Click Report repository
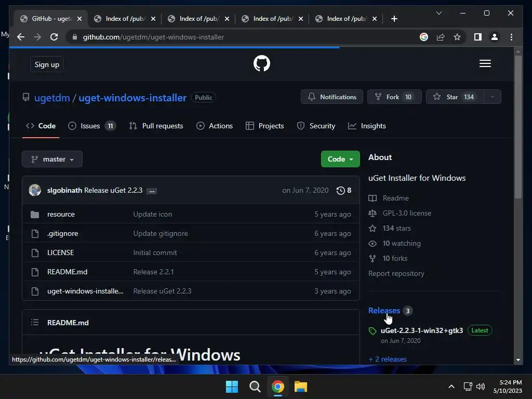Image resolution: width=532 pixels, height=399 pixels. (396, 273)
